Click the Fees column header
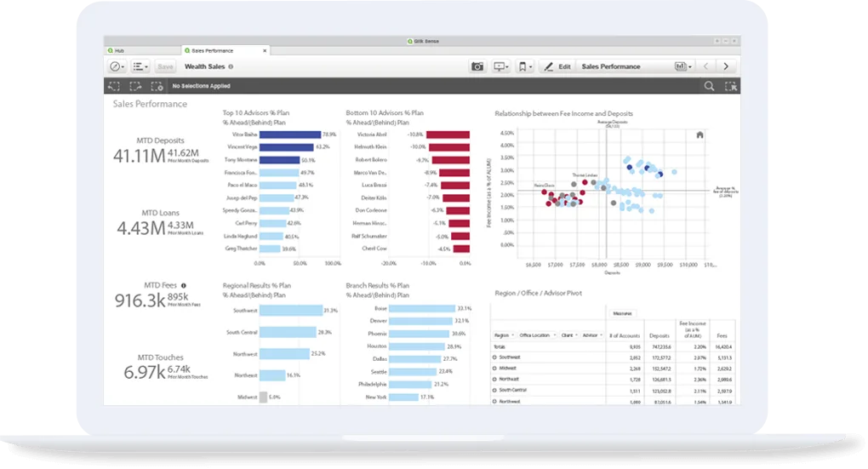This screenshot has width=868, height=469. point(722,335)
